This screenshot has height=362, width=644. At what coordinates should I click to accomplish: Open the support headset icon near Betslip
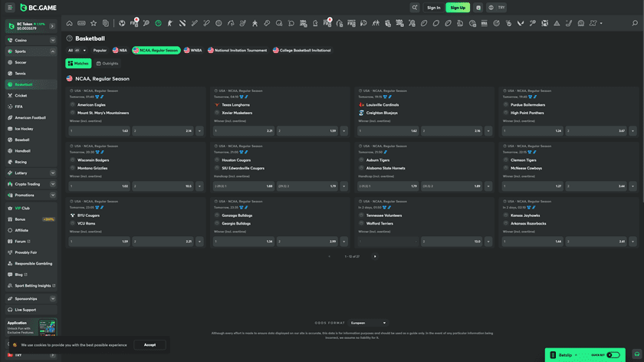[636, 354]
